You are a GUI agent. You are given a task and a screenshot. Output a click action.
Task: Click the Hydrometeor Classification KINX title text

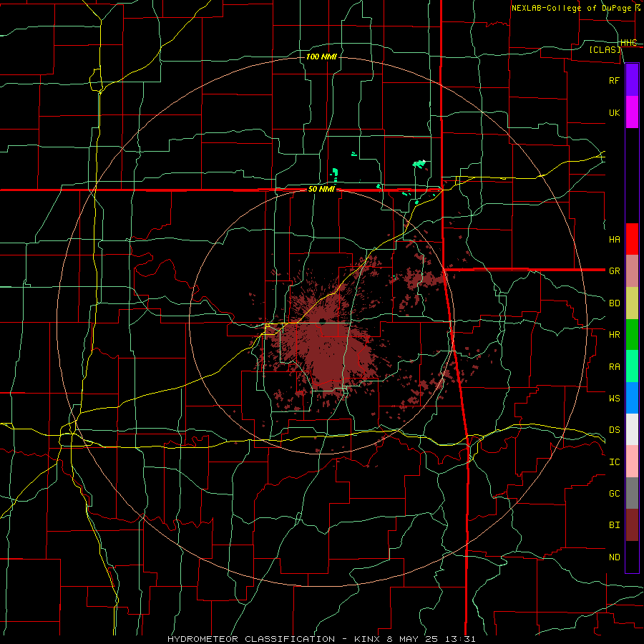321,639
